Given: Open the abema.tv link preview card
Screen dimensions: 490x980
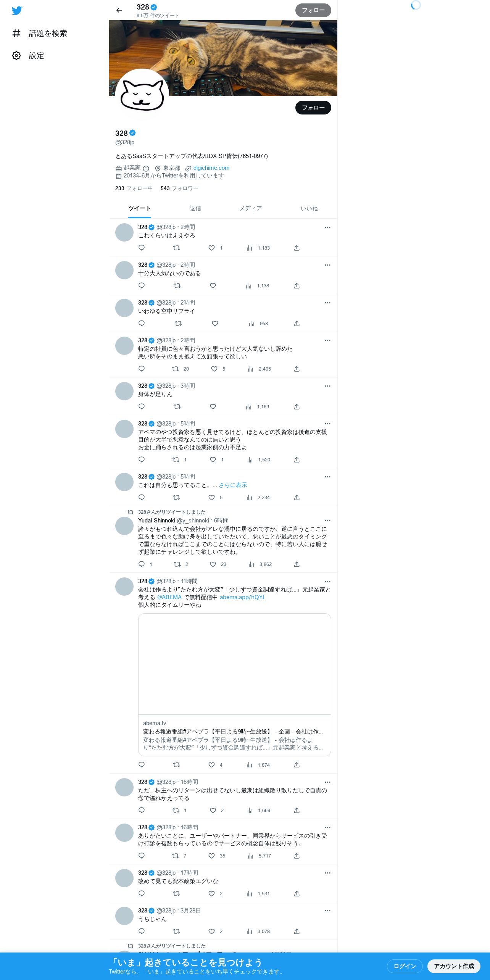Looking at the screenshot, I should point(235,685).
